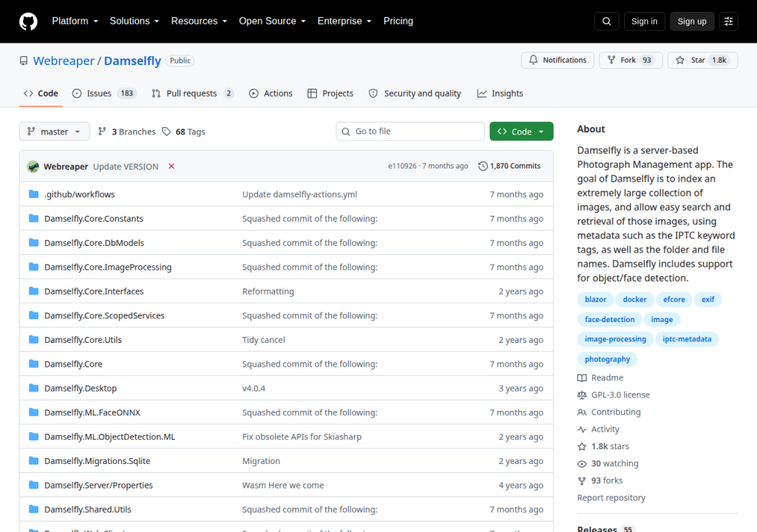
Task: Click the folder icon for Damselfly.Core.DbModels
Action: [x=33, y=242]
